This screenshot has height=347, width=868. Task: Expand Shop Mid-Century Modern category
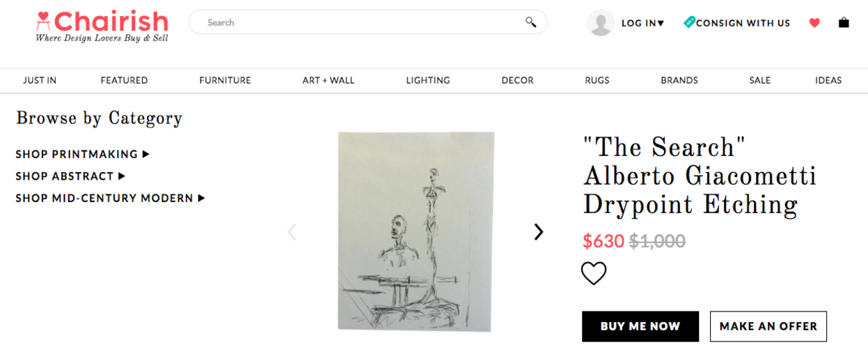110,198
